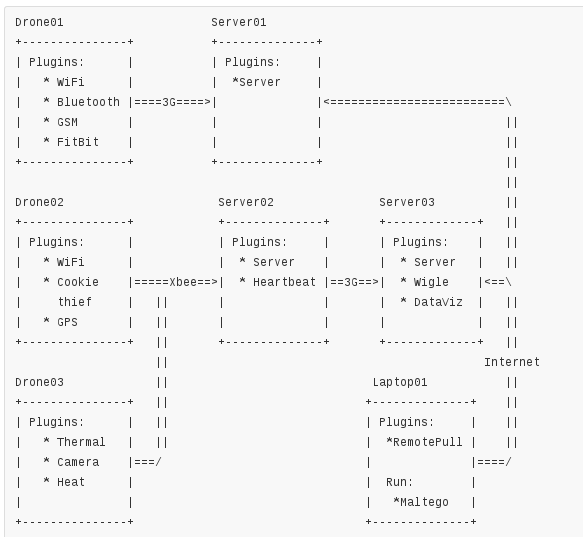Click the DataViz plugin entry
Screen dimensions: 583x537
[438, 302]
